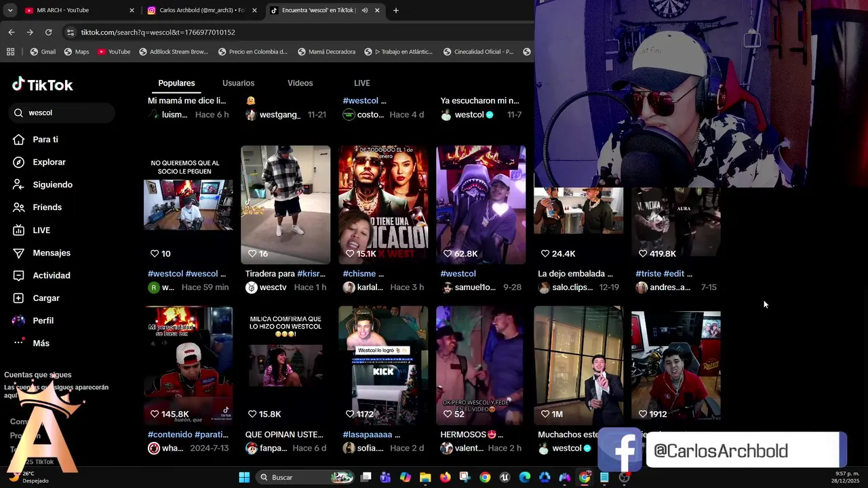868x488 pixels.
Task: Open the video thumbnail with 419.8K likes
Action: (x=676, y=226)
